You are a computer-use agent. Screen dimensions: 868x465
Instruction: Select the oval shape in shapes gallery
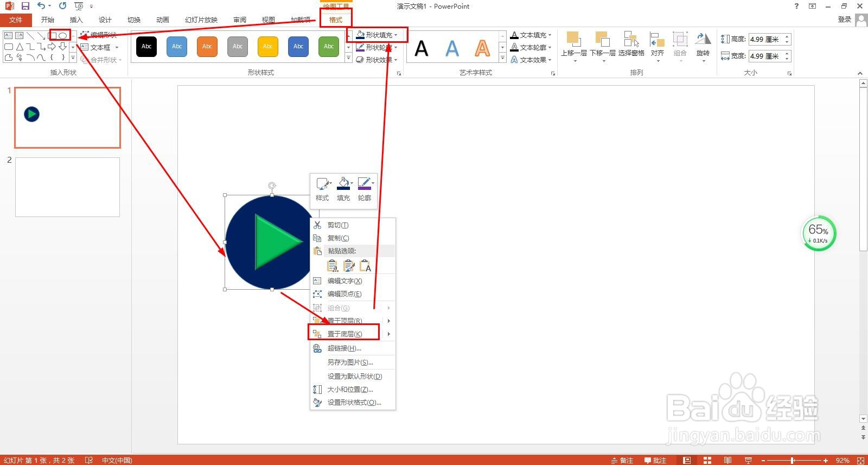[63, 35]
